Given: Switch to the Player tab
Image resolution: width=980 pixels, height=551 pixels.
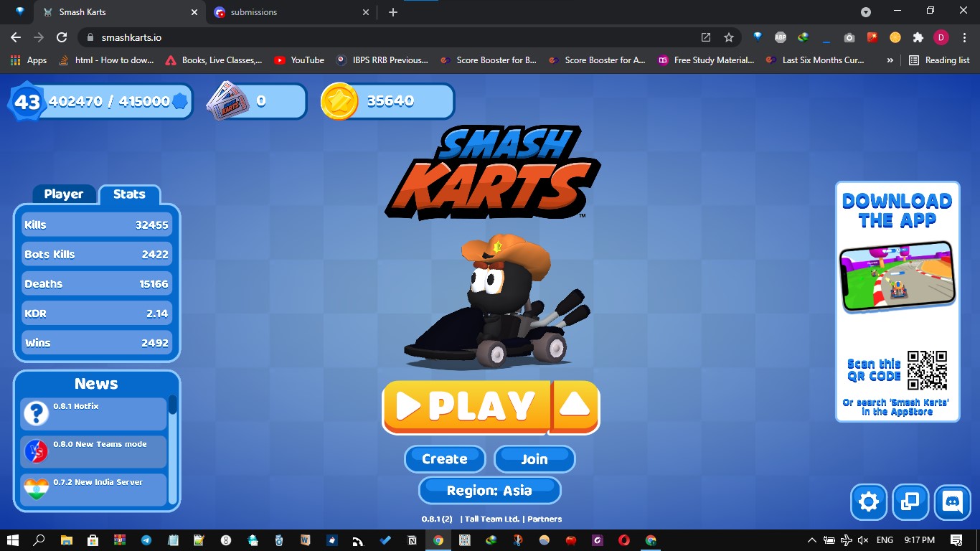Looking at the screenshot, I should click(64, 194).
